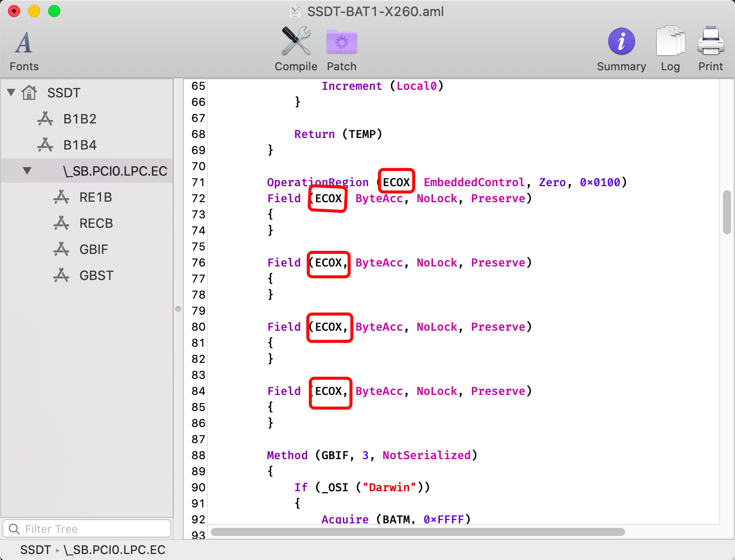The width and height of the screenshot is (735, 560).
Task: Click \_SB.PCI0.LPC.EC in the bottom path bar
Action: [x=114, y=550]
